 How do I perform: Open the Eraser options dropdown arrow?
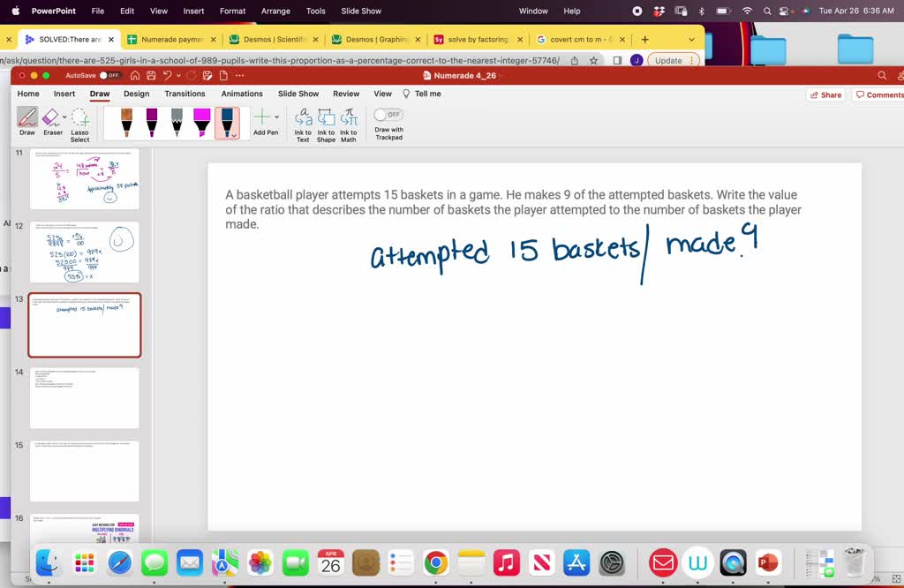tap(64, 117)
